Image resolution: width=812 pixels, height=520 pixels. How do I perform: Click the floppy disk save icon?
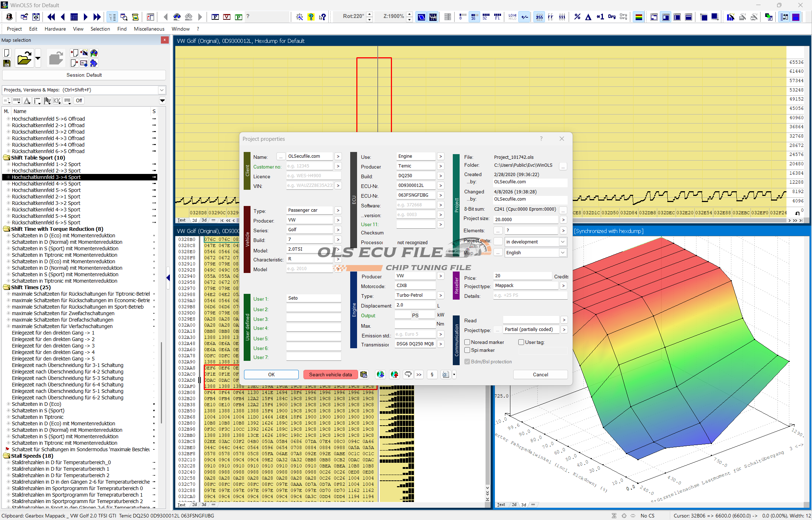pyautogui.click(x=6, y=63)
